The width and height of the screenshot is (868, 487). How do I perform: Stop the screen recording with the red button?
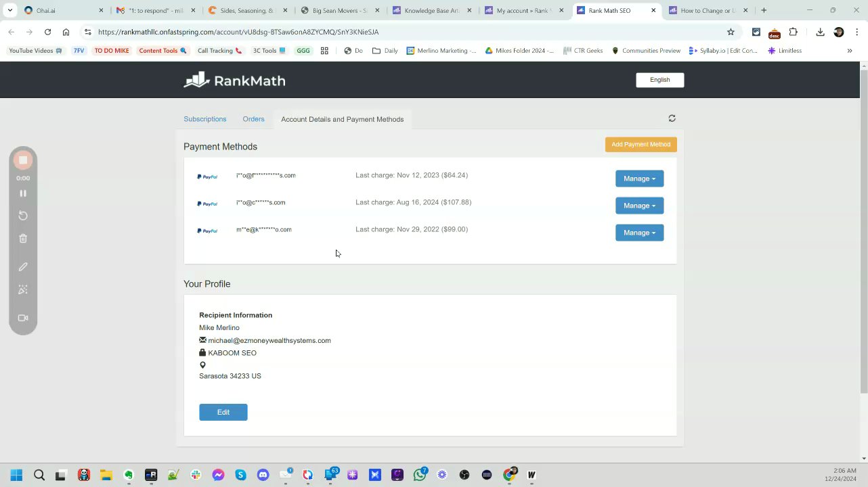(23, 160)
